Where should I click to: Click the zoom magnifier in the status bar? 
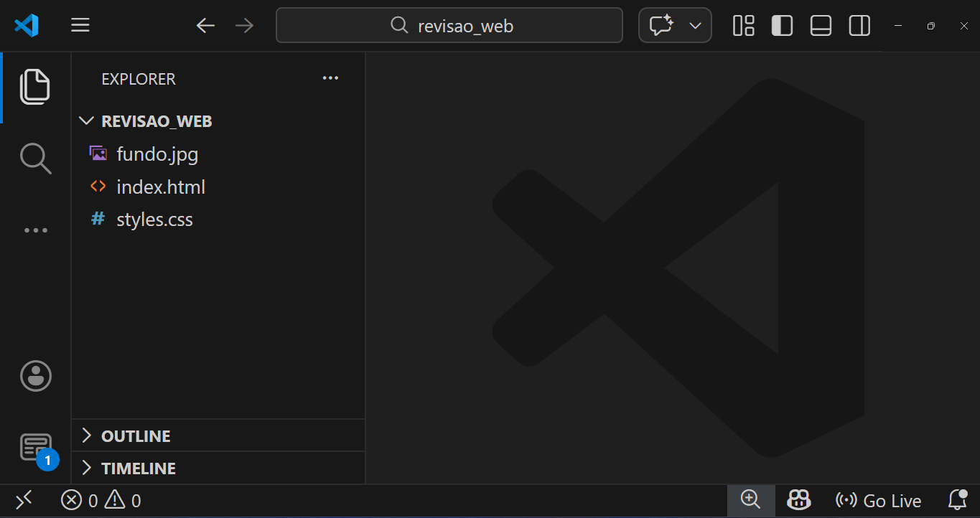[750, 500]
